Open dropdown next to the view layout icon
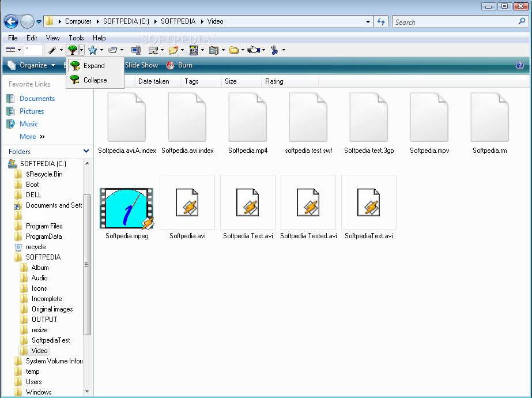 click(20, 50)
